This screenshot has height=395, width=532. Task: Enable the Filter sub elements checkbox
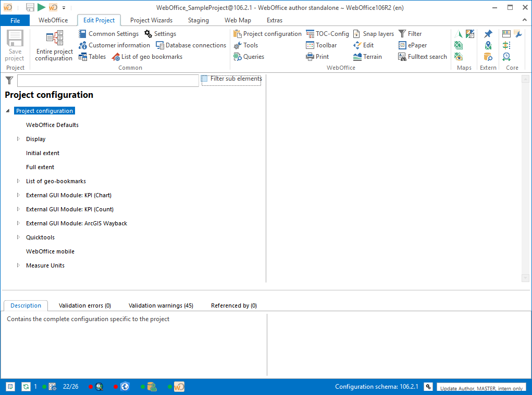point(204,79)
